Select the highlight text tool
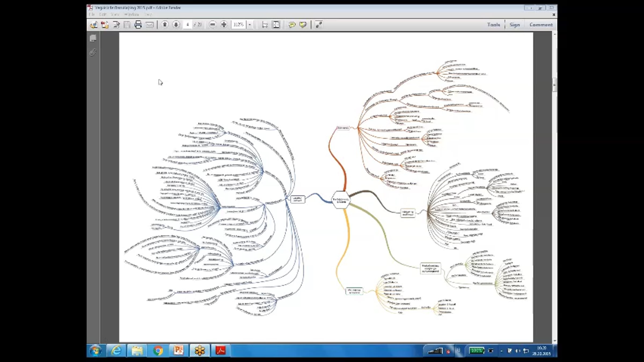 [303, 25]
